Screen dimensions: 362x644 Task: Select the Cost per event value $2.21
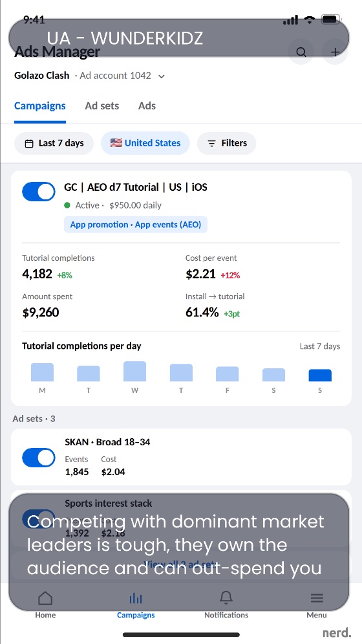coord(200,274)
